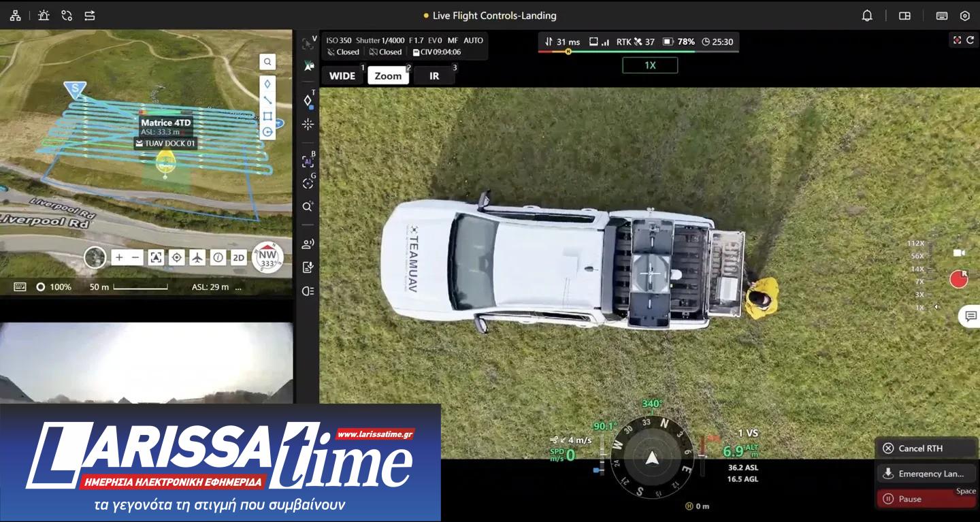
Task: Recenter the map with crosshair button
Action: tap(177, 257)
